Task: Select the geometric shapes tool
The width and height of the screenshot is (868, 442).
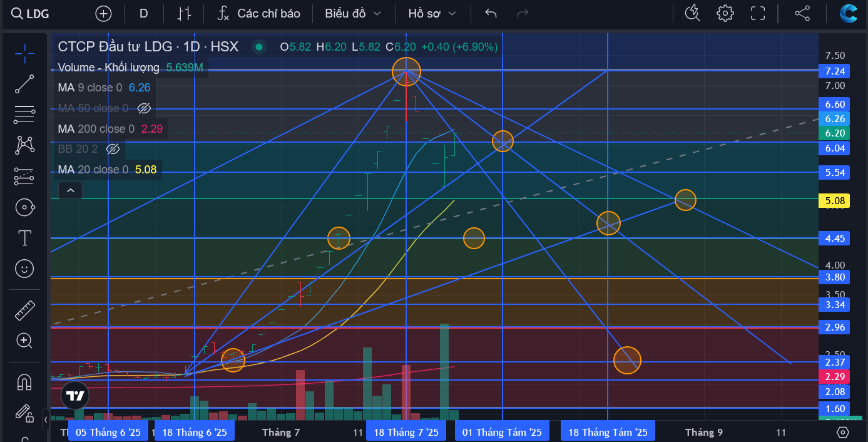Action: coord(24,207)
